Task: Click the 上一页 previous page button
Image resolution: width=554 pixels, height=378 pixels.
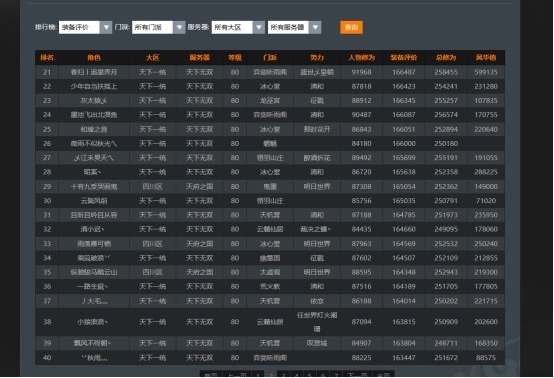Action: pyautogui.click(x=237, y=374)
